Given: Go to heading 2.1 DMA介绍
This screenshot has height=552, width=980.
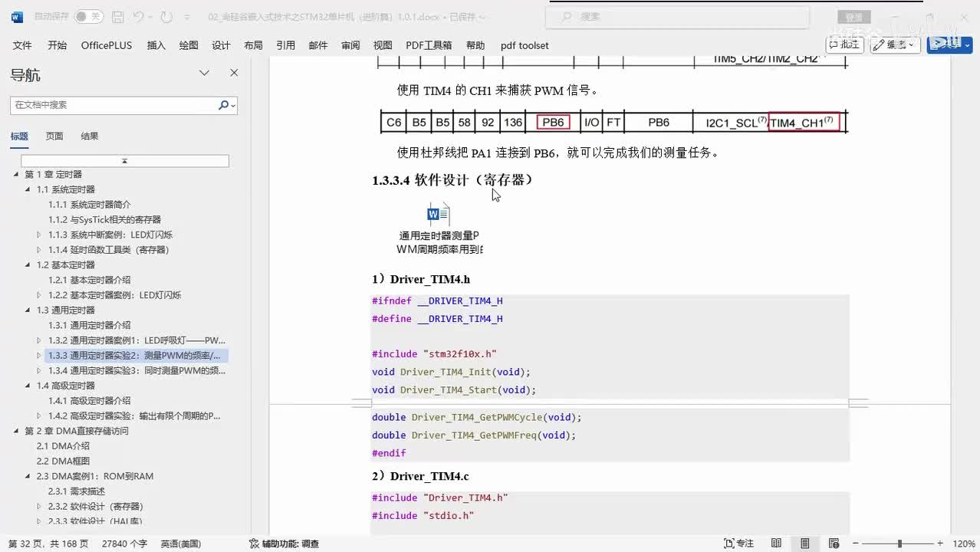Looking at the screenshot, I should click(63, 446).
